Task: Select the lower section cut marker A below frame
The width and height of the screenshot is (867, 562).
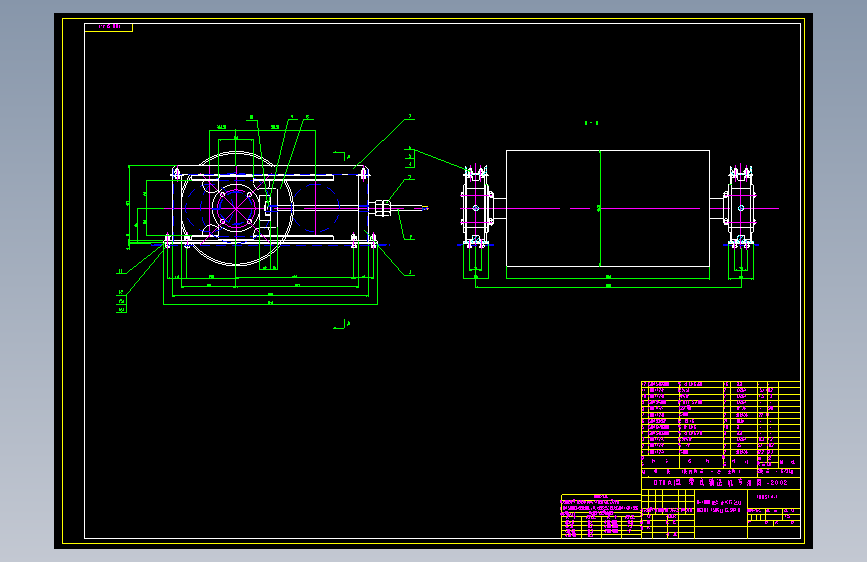Action: (342, 324)
